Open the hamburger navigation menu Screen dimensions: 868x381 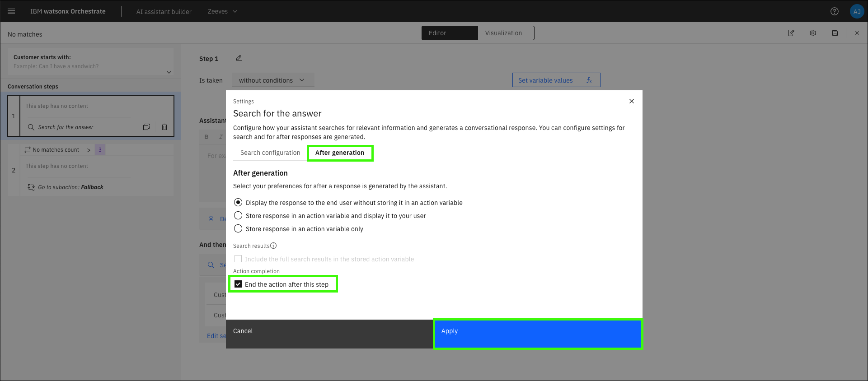coord(11,11)
